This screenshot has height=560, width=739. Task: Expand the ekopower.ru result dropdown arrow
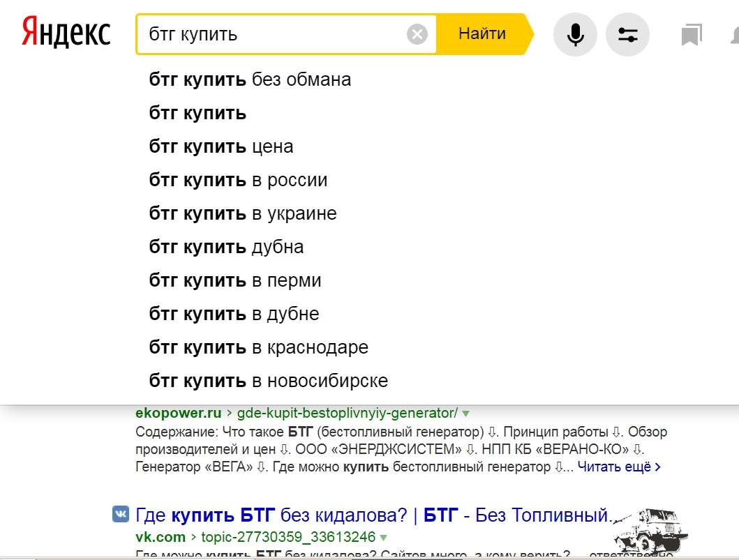pyautogui.click(x=465, y=414)
